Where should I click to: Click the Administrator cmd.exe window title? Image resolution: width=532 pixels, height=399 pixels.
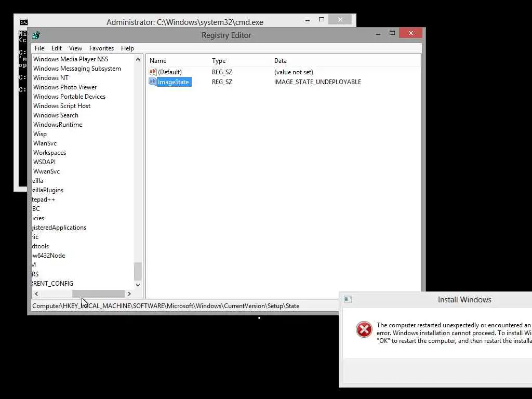tap(185, 22)
